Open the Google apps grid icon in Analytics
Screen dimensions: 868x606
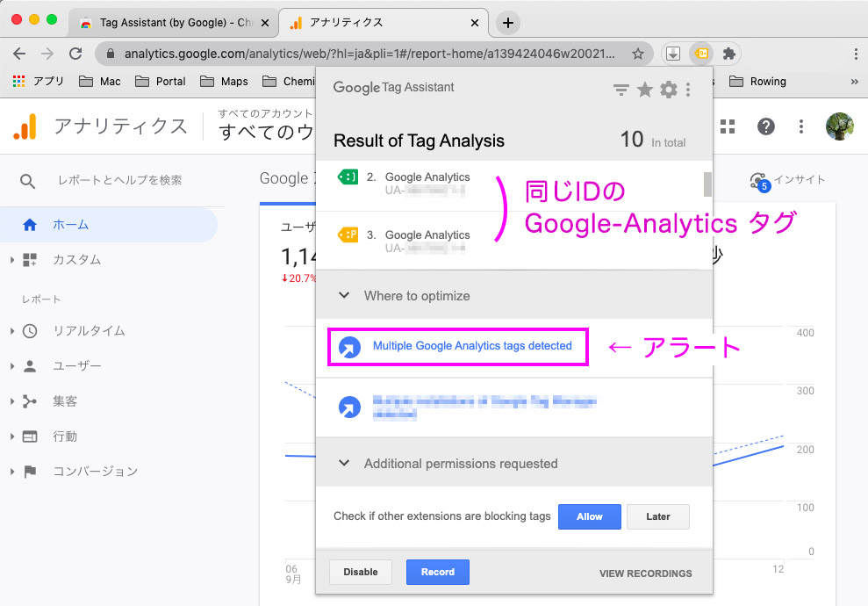728,126
